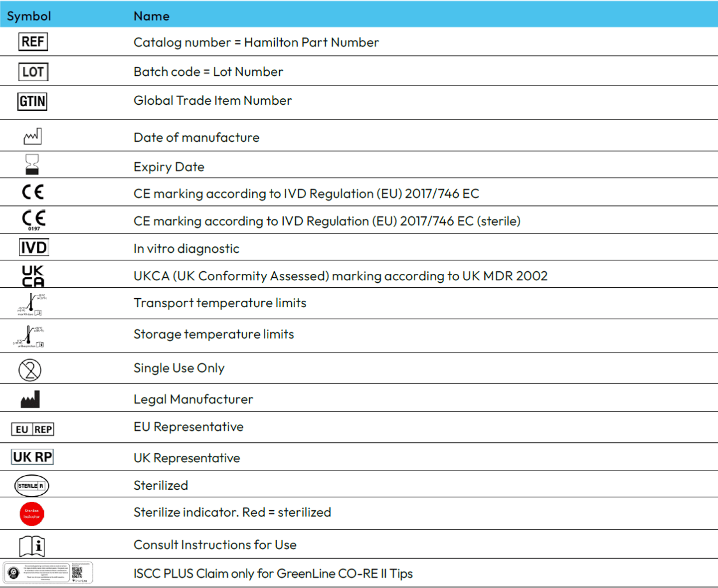Select text 'Consult Instructions for Use'
This screenshot has width=718, height=588.
tap(215, 545)
